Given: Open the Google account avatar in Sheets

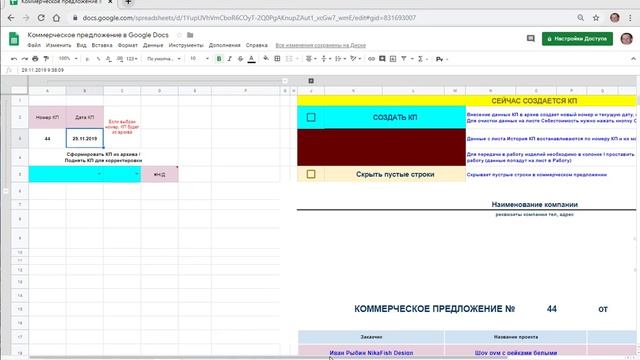Looking at the screenshot, I should 627,38.
